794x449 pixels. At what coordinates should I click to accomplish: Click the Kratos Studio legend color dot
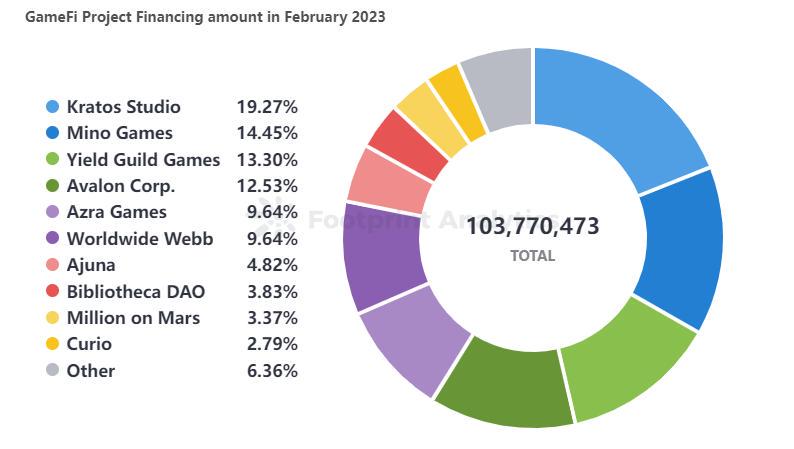click(53, 106)
